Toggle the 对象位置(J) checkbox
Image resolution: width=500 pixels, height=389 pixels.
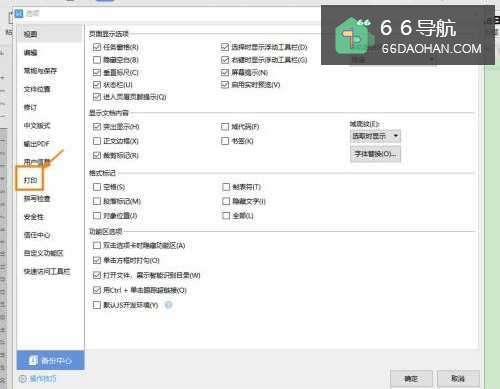coord(97,216)
